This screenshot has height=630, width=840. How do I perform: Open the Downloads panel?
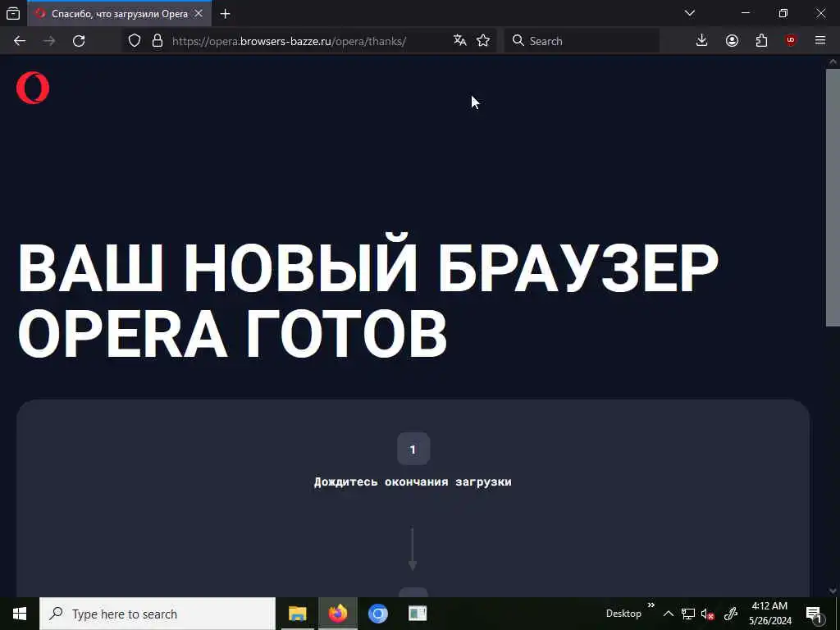pos(702,41)
